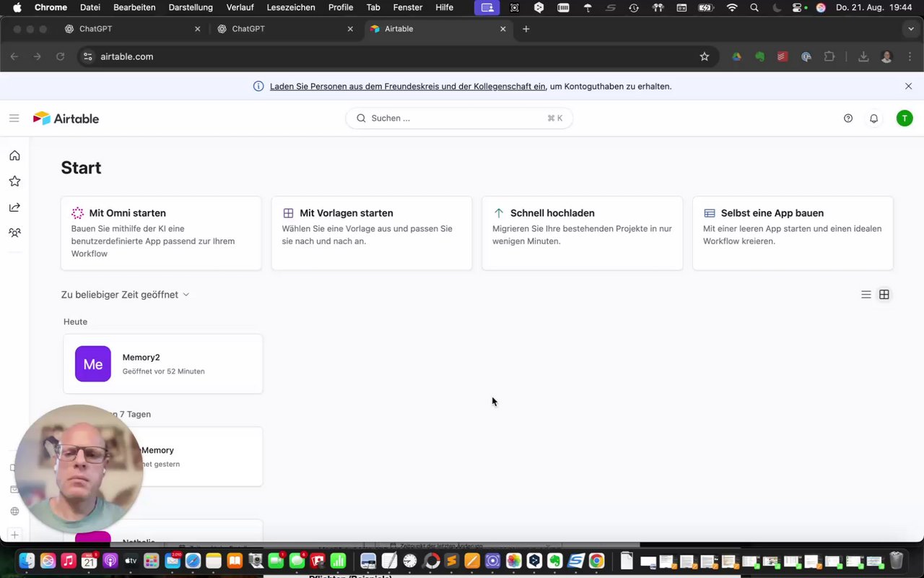The image size is (924, 578).
Task: Dismiss the invitation info banner
Action: [x=908, y=86]
